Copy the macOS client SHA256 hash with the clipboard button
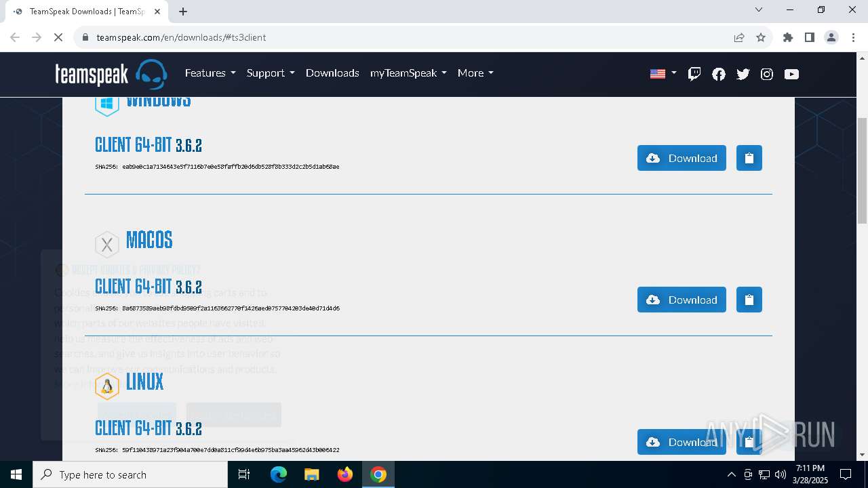The width and height of the screenshot is (868, 488). (749, 300)
